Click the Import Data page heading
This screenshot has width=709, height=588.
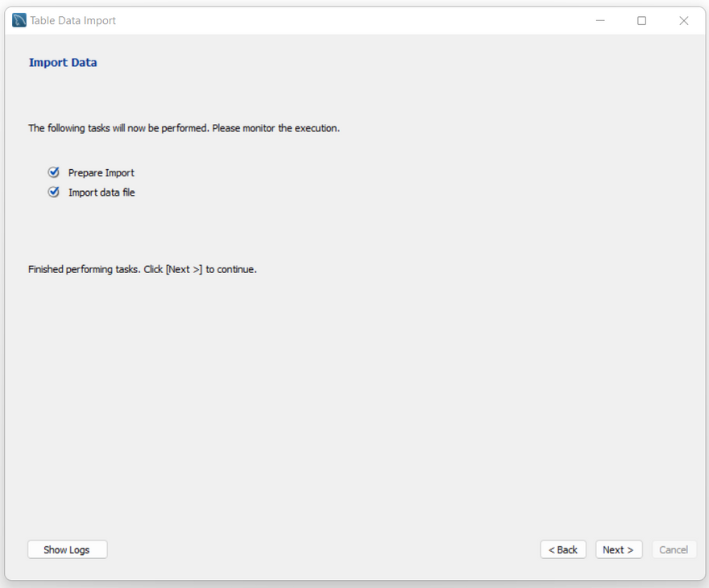click(x=63, y=63)
